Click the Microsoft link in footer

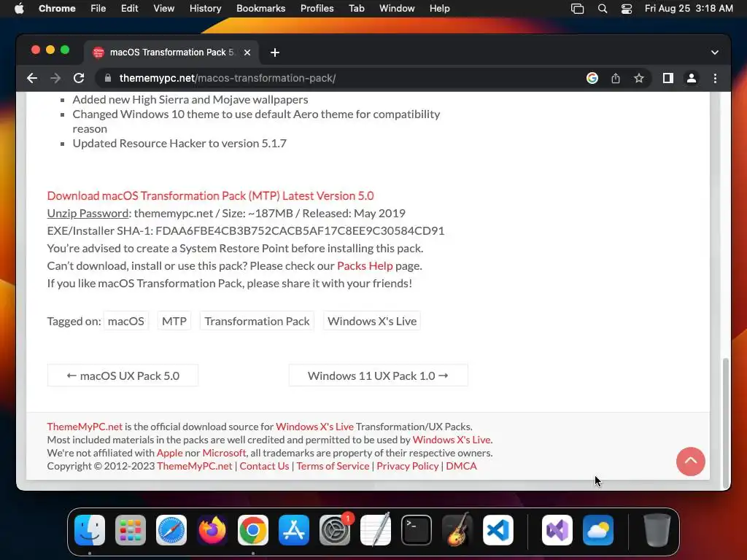[x=225, y=453]
